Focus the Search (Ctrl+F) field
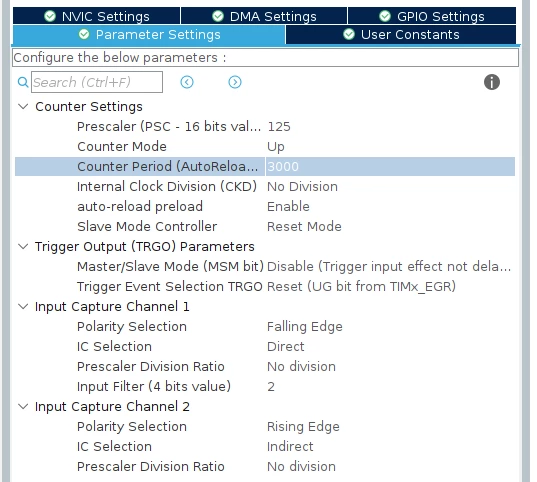 tap(97, 82)
